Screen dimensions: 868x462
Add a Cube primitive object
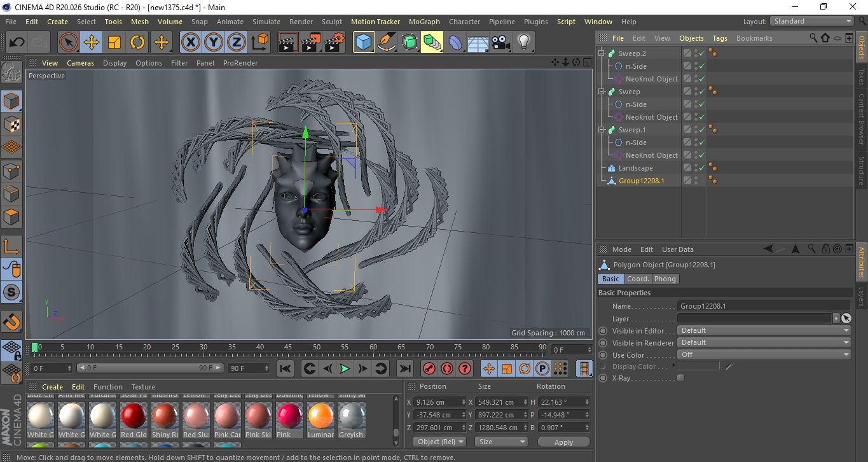364,43
